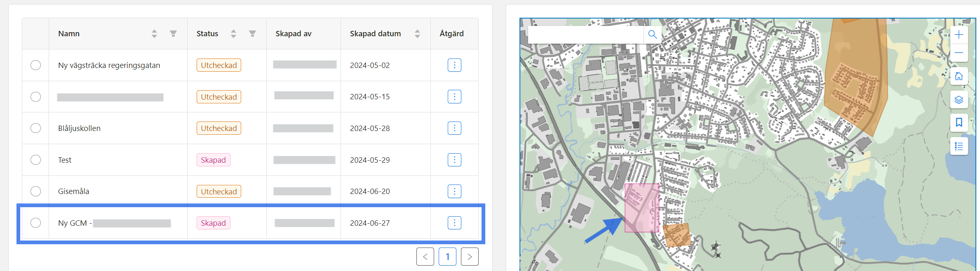The image size is (980, 271).
Task: Select the Gisemåla row radio button
Action: [x=36, y=192]
